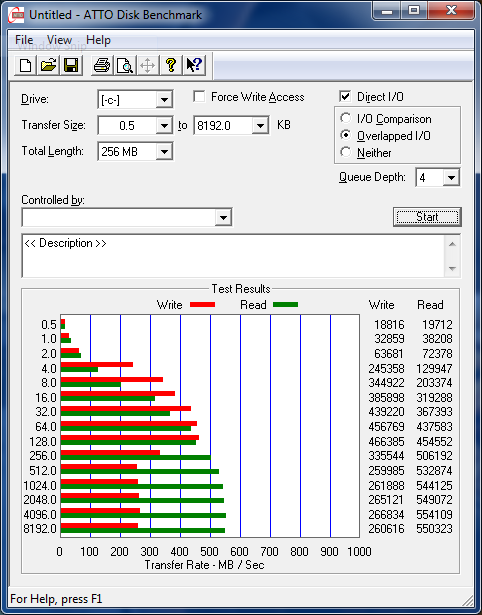The width and height of the screenshot is (482, 615).
Task: Click the New document toolbar icon
Action: (25, 65)
